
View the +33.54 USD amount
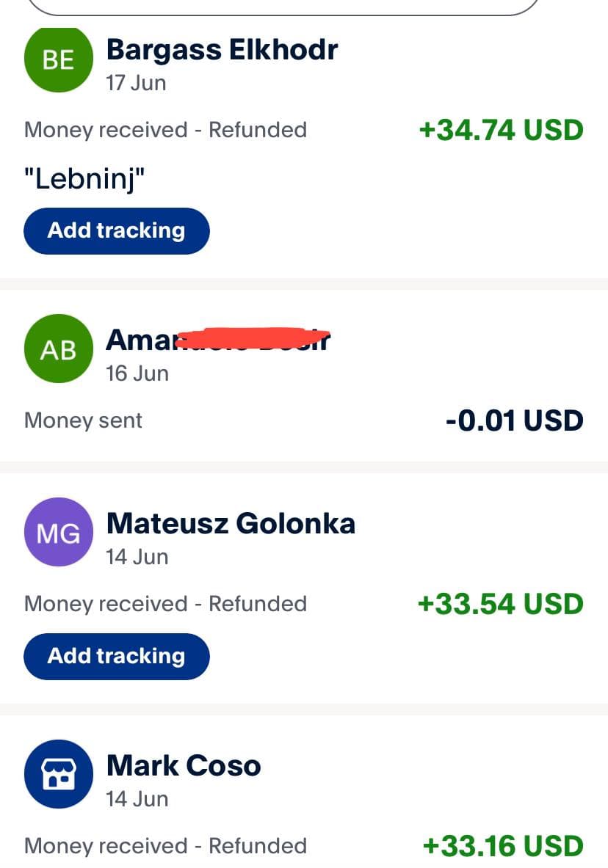click(501, 604)
